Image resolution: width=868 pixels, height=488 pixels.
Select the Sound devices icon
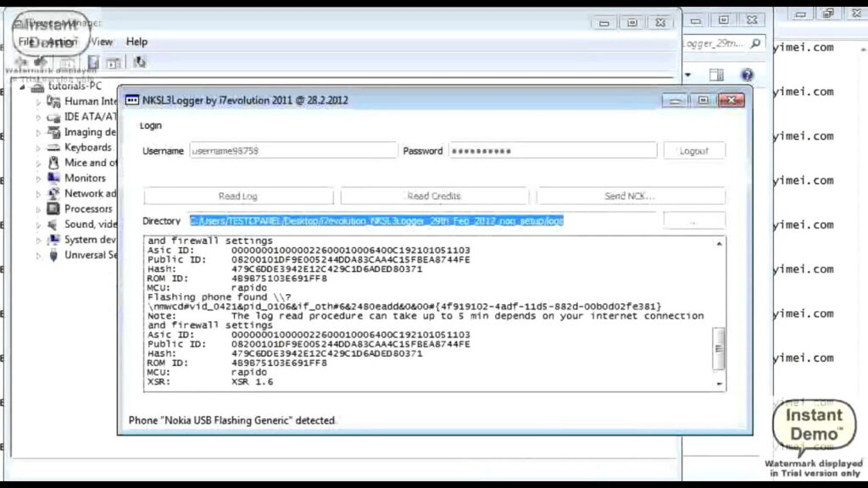[53, 224]
